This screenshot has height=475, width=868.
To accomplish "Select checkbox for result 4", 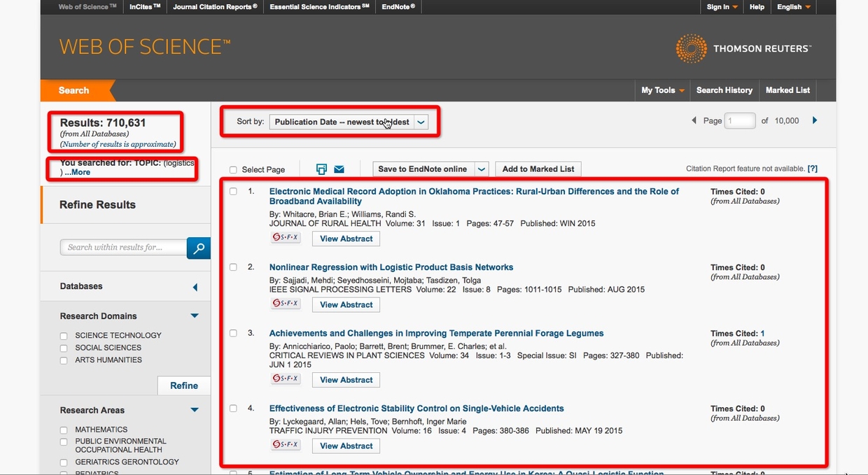I will (x=233, y=409).
